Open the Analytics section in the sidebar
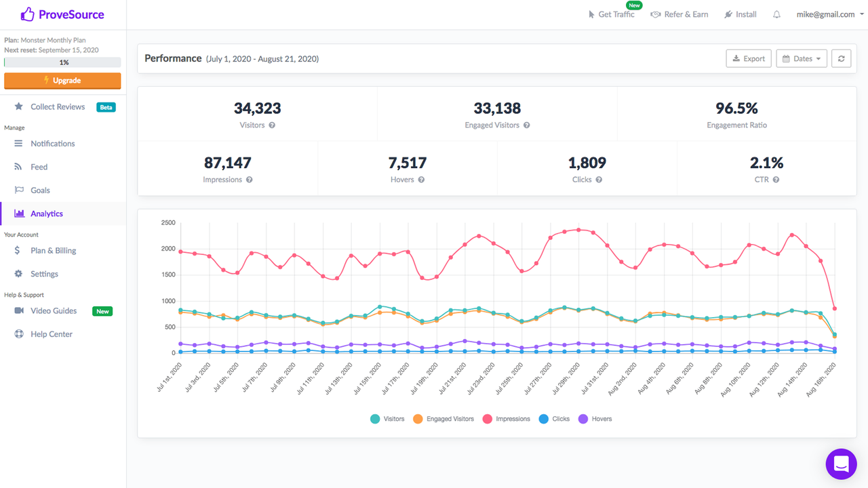 [45, 213]
